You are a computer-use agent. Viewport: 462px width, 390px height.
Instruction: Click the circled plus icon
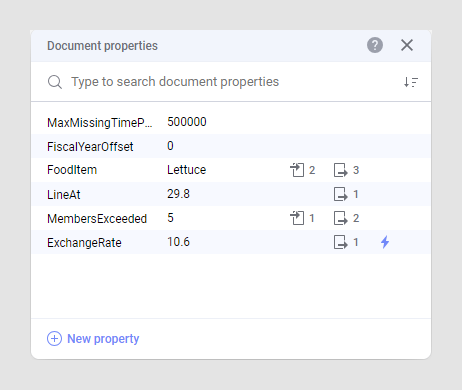click(54, 339)
